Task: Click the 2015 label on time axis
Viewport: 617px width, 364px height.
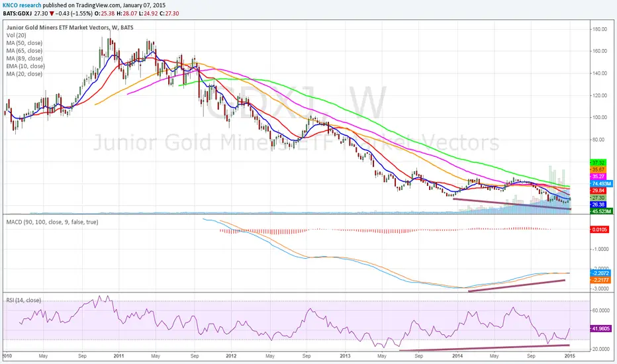Action: coord(570,356)
